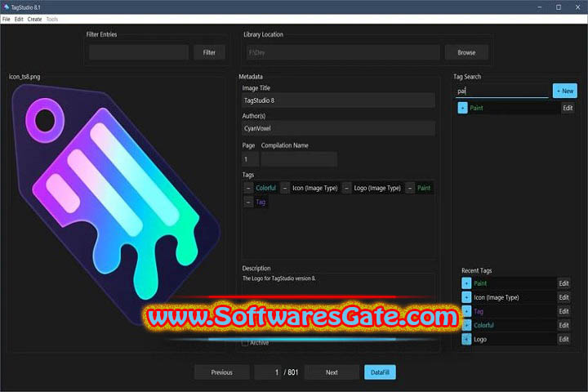Edit the Icon (Image Type) recent tag
Viewport: 588px width, 392px height.
tap(563, 297)
